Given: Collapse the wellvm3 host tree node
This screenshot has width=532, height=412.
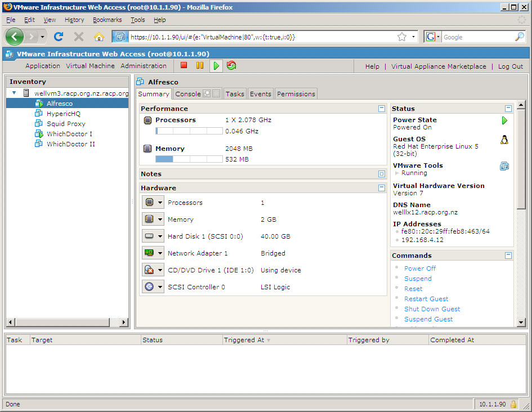Looking at the screenshot, I should coord(14,92).
